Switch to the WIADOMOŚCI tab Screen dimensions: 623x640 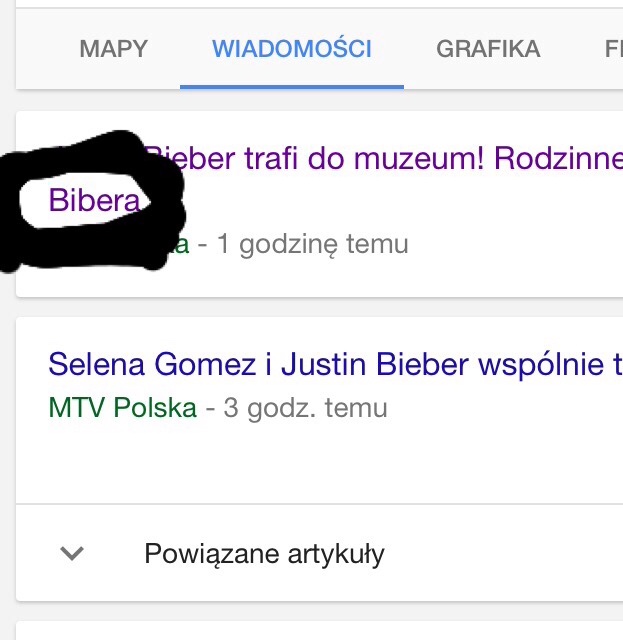(x=292, y=48)
